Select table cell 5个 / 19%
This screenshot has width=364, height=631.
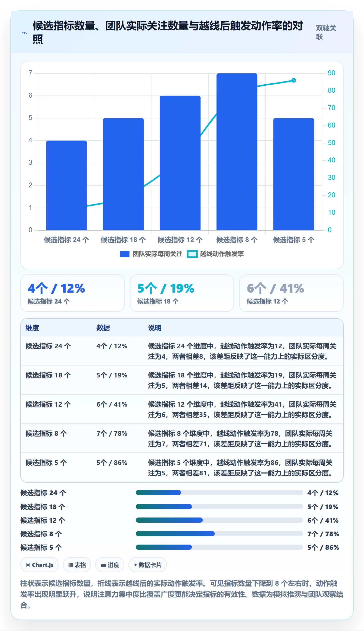pos(112,375)
